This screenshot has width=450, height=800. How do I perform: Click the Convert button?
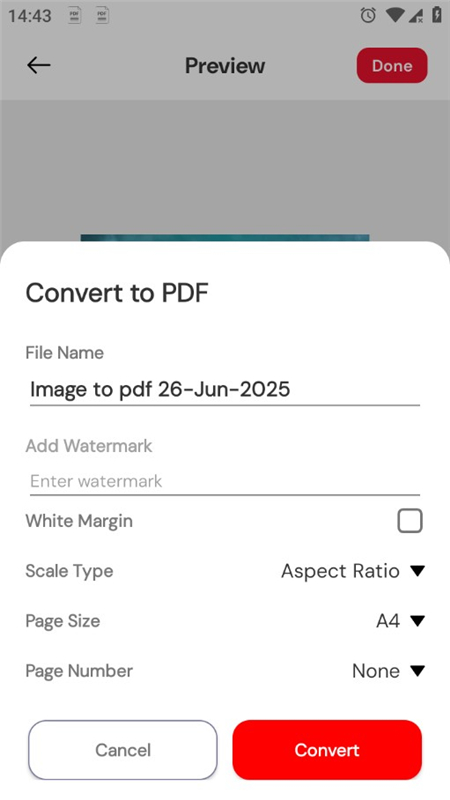[327, 749]
